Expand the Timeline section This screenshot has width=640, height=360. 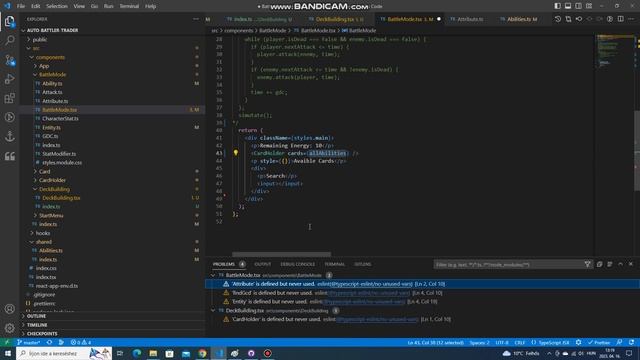37,325
